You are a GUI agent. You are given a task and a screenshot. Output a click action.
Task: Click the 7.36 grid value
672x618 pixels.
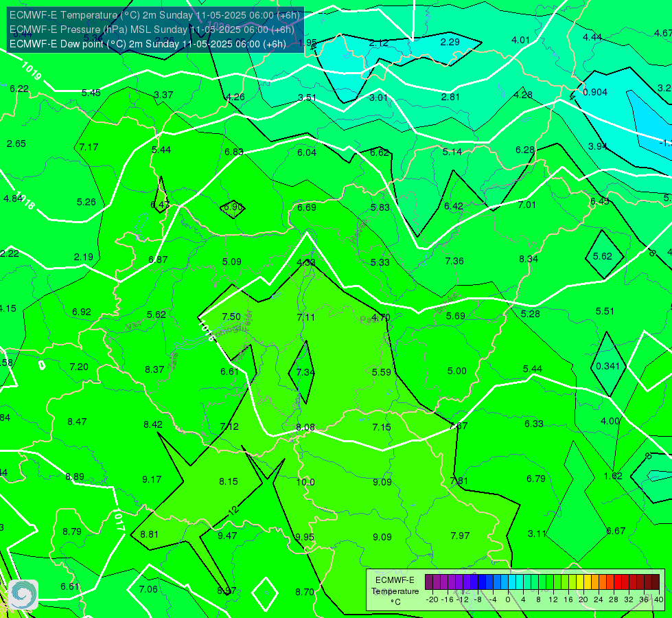[454, 261]
